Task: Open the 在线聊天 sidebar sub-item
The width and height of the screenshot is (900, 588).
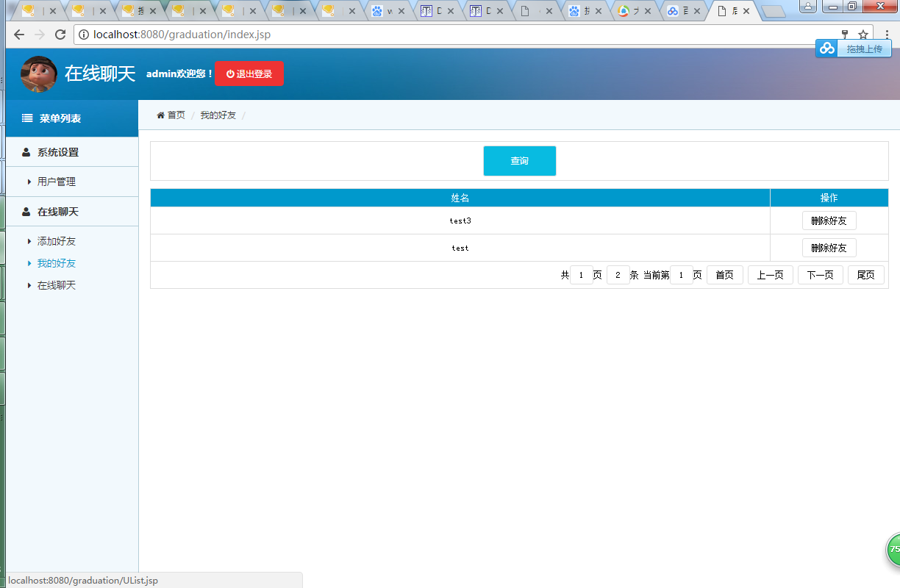Action: [x=57, y=285]
